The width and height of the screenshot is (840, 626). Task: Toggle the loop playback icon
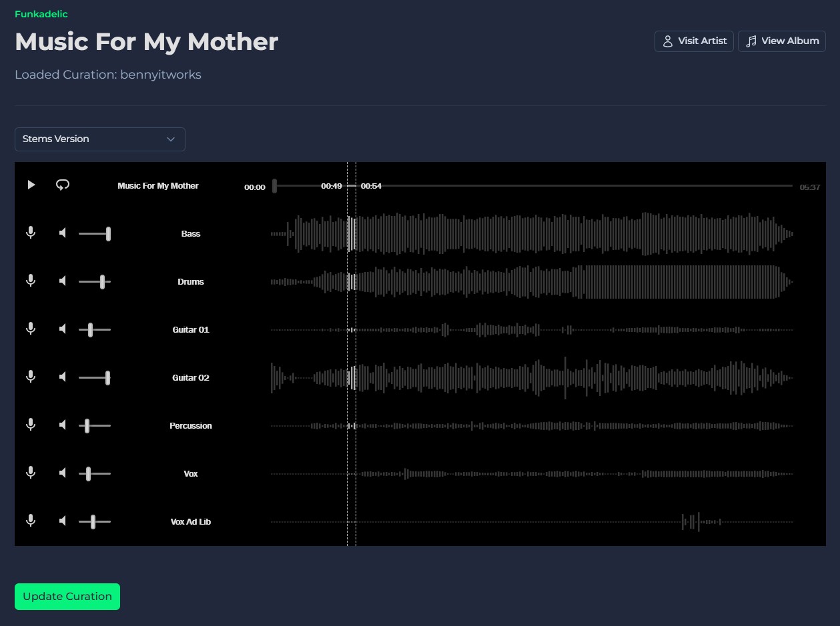(x=63, y=185)
